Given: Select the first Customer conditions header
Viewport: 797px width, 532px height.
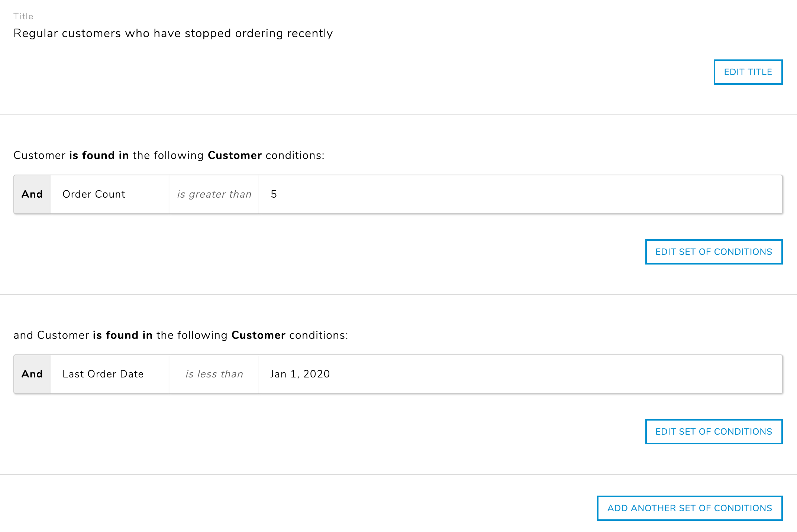Looking at the screenshot, I should pos(169,155).
